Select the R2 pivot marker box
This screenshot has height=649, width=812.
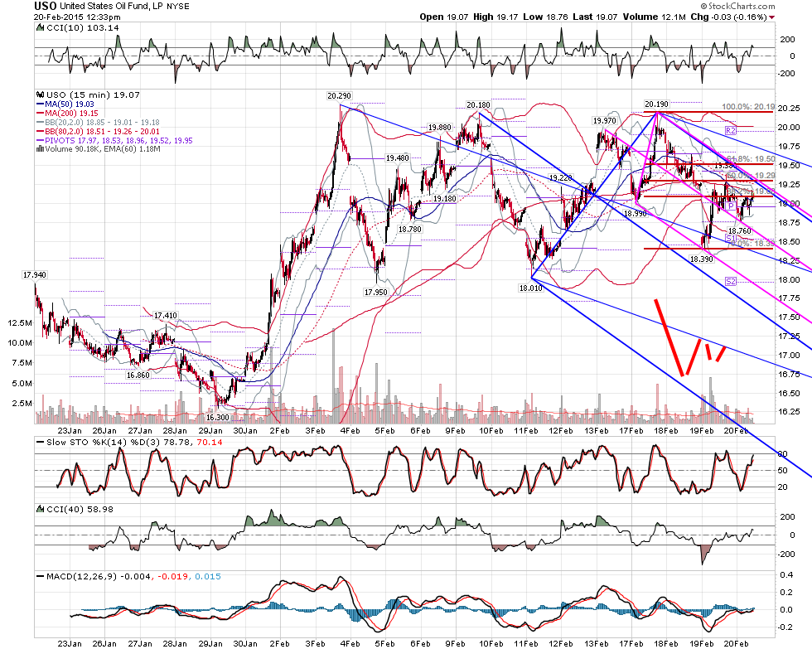click(x=730, y=130)
